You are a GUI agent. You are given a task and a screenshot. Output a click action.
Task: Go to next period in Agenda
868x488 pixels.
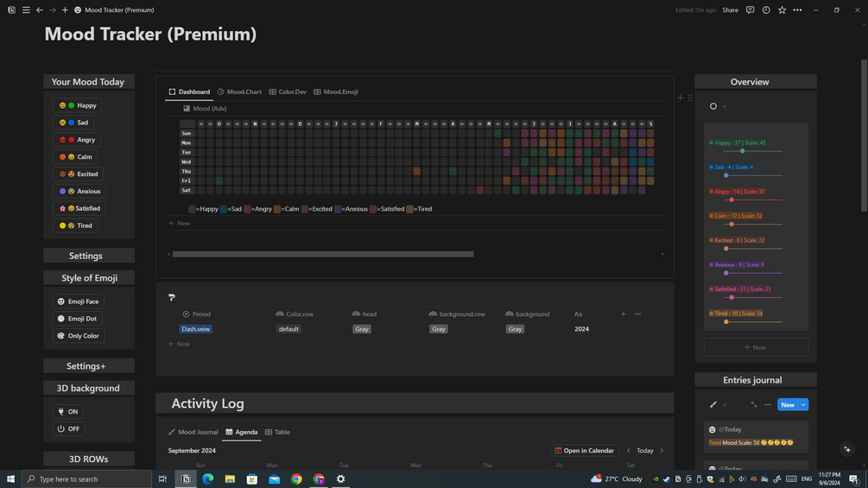662,450
